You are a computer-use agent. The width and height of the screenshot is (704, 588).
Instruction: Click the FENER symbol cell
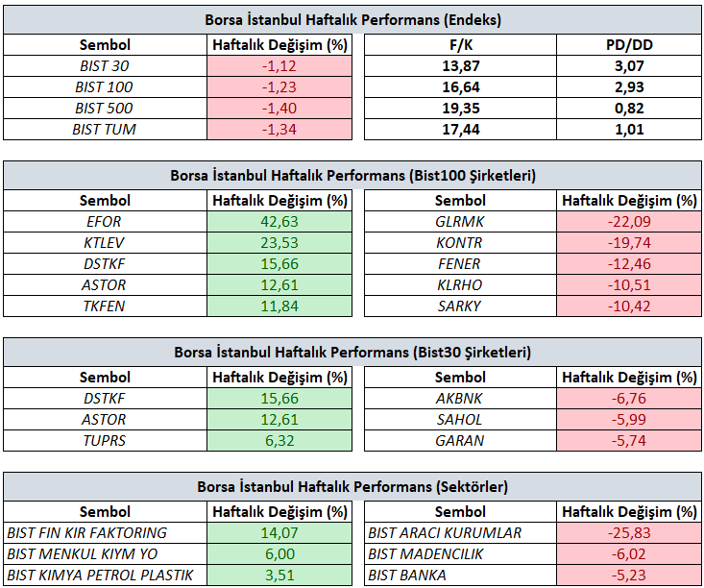(460, 264)
